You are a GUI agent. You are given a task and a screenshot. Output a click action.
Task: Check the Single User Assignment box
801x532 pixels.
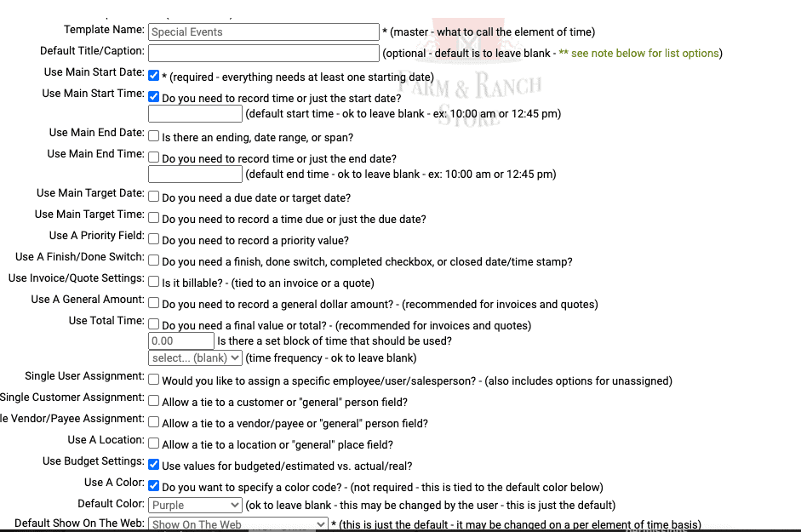click(154, 380)
